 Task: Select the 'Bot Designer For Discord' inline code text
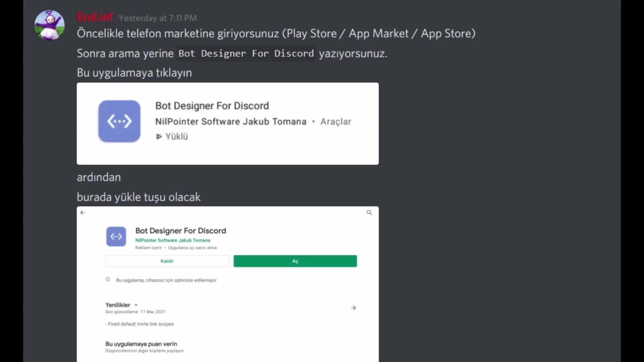246,53
